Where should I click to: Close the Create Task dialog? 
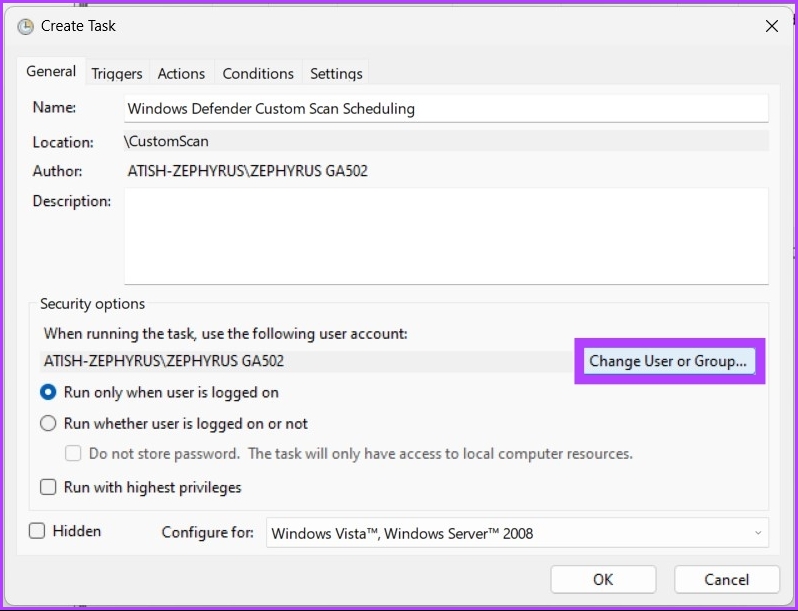pyautogui.click(x=772, y=26)
